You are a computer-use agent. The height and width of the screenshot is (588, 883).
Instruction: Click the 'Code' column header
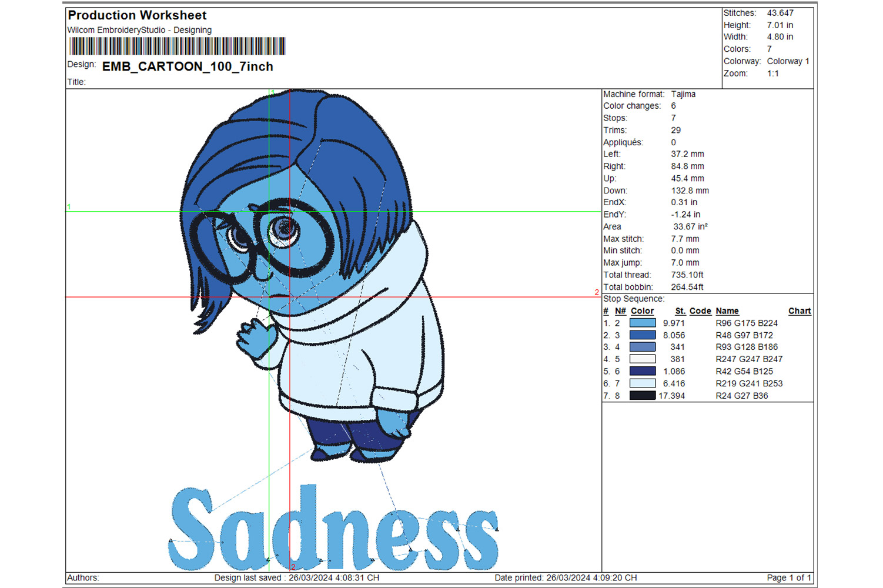(x=700, y=311)
